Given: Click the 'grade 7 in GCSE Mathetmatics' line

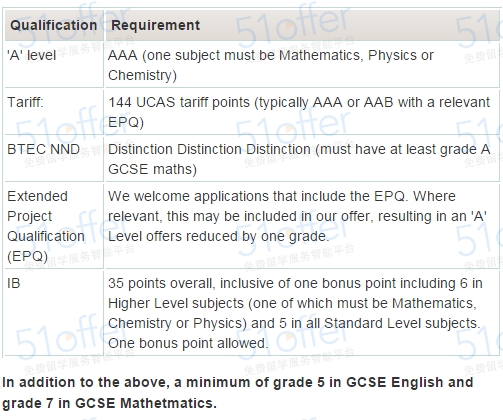Looking at the screenshot, I should click(x=109, y=403).
